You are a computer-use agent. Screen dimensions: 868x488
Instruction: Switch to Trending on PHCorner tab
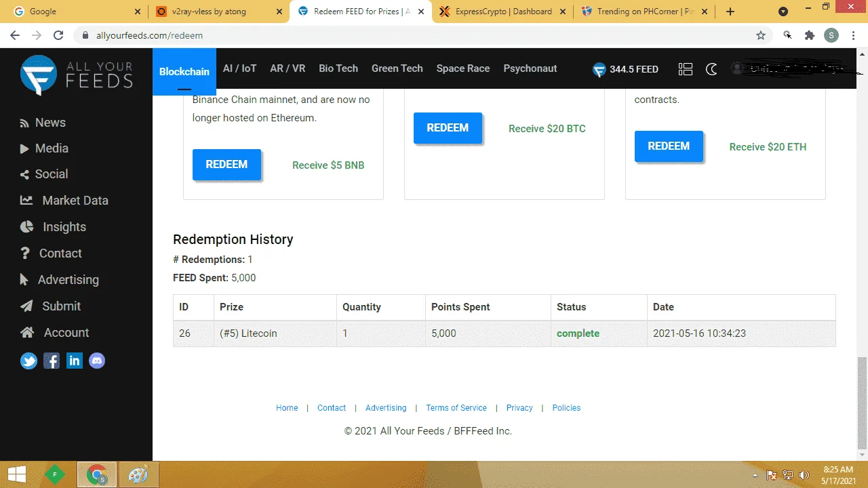tap(646, 12)
